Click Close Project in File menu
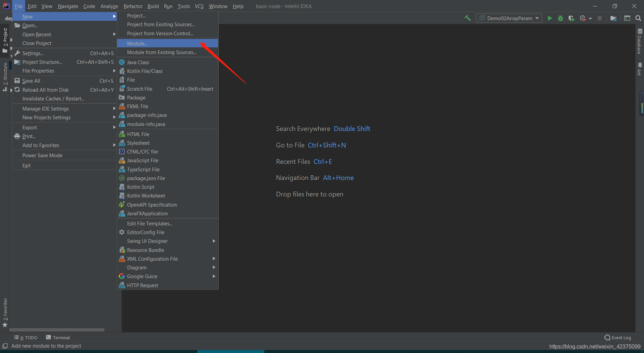The image size is (644, 353). tap(64, 43)
